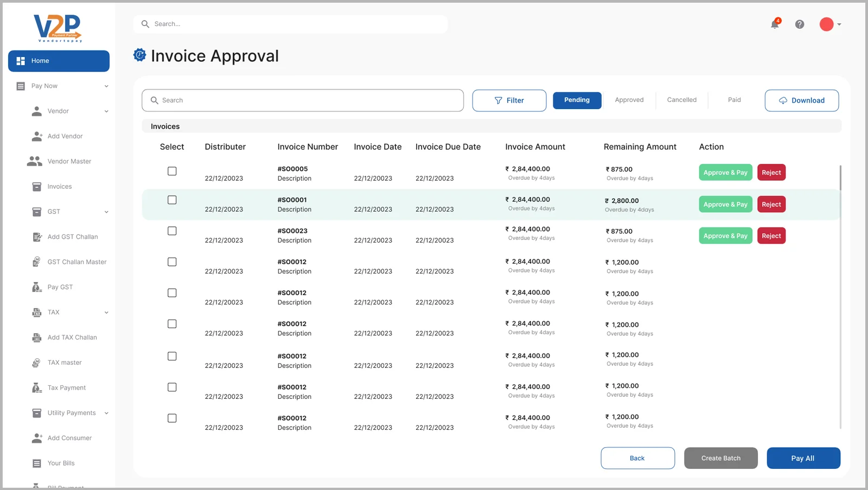
Task: Check the box for invoice #SO0001
Action: tap(172, 200)
